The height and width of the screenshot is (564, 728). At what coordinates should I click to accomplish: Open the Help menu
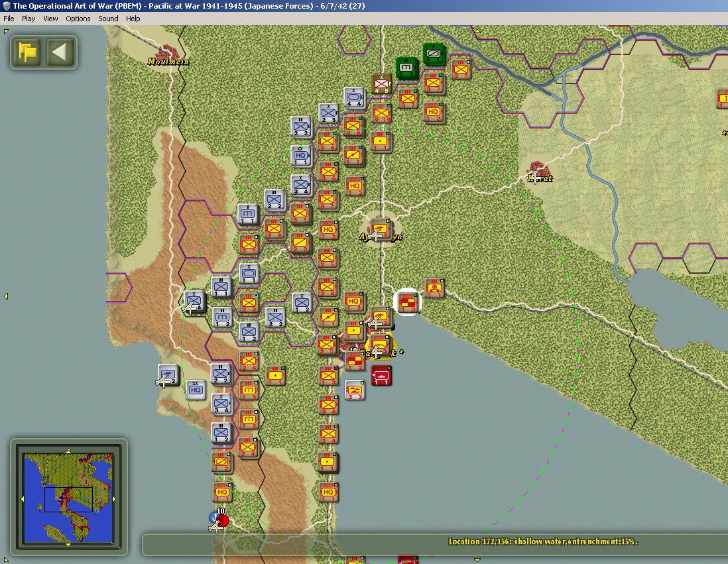[x=133, y=19]
